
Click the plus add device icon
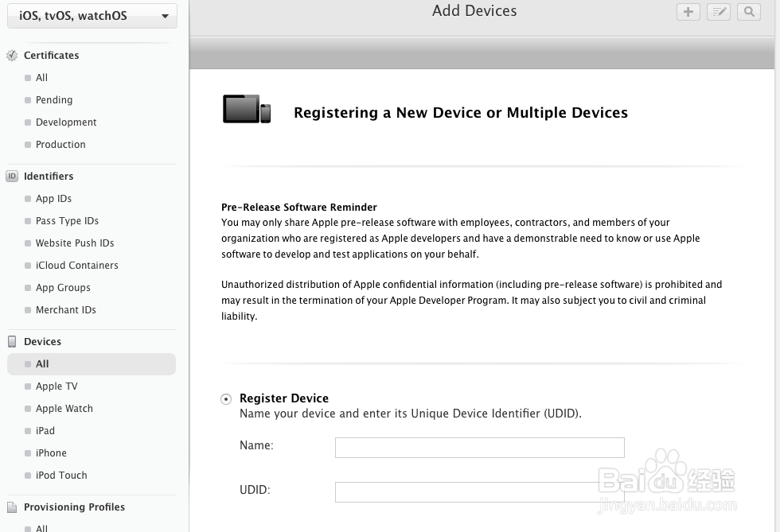click(688, 12)
